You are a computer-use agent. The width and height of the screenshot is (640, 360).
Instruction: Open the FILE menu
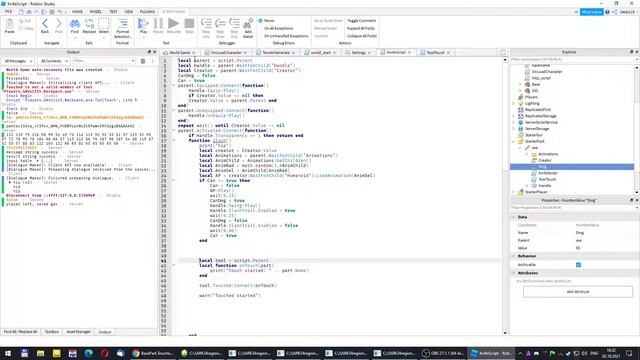8,11
